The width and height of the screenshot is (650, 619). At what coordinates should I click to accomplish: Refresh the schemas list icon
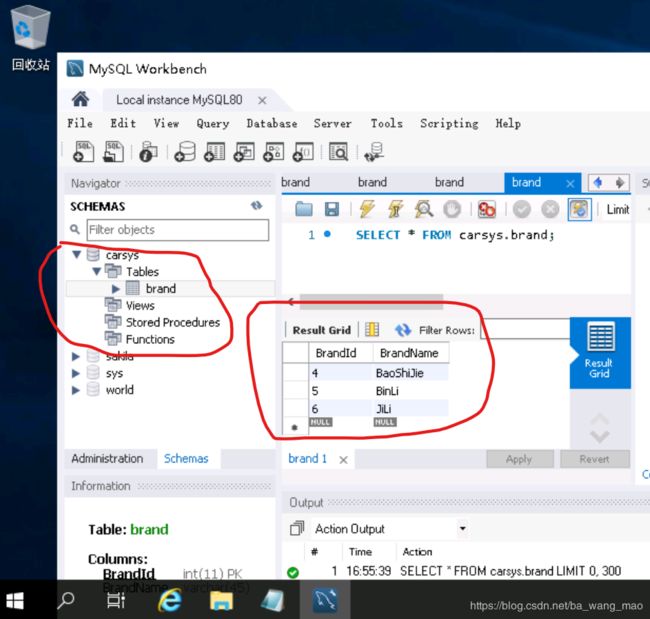(257, 206)
